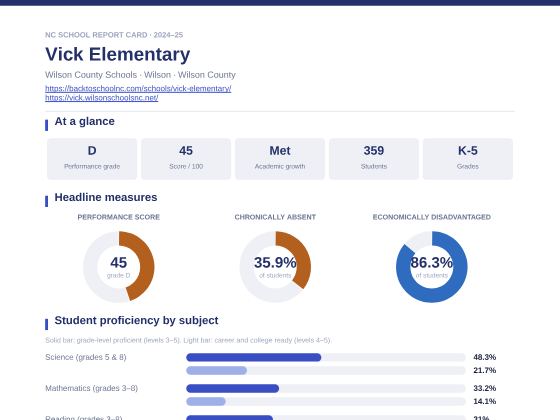560x420 pixels.
Task: Click the Wilson County Schools subtitle line
Action: 140,75
